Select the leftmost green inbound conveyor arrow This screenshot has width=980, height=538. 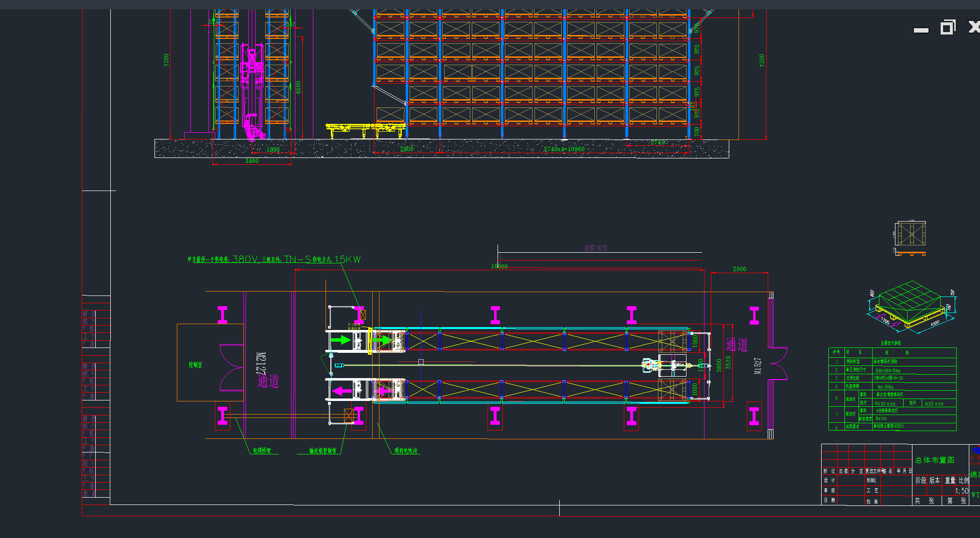coord(341,340)
